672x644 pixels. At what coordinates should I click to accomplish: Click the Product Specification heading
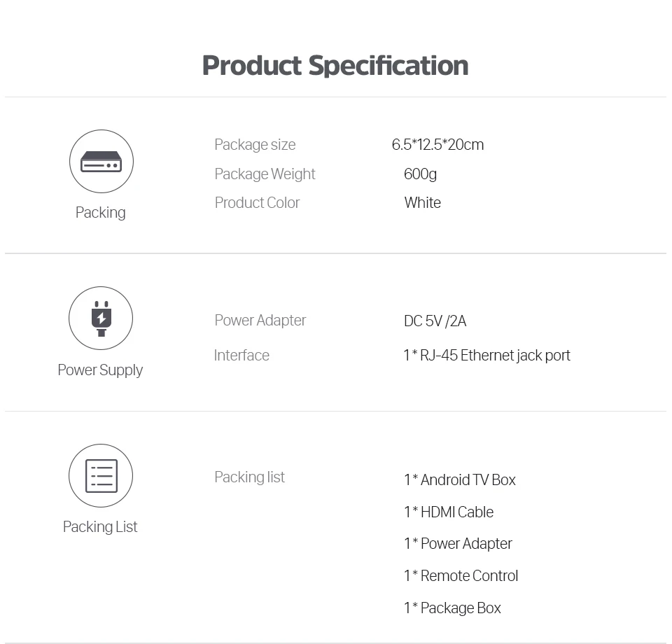[x=335, y=65]
